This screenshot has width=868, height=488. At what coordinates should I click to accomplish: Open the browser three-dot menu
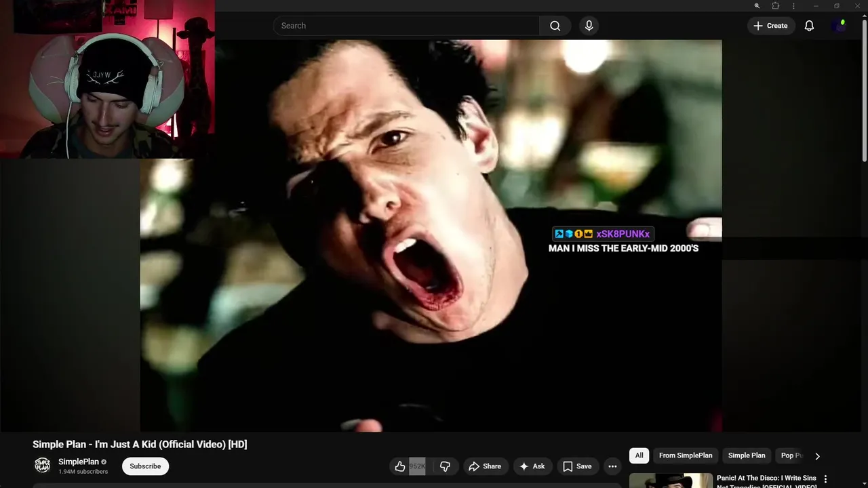[x=793, y=6]
